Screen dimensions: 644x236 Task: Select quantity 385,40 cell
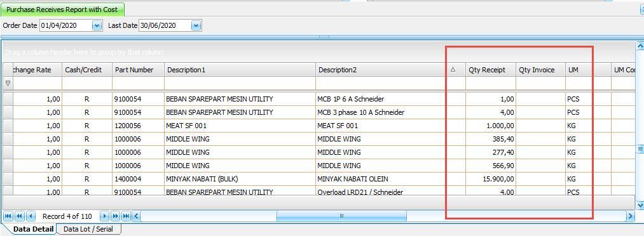point(491,139)
